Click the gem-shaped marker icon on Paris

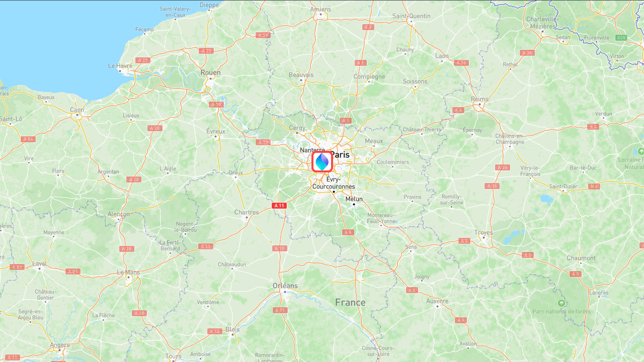(323, 162)
